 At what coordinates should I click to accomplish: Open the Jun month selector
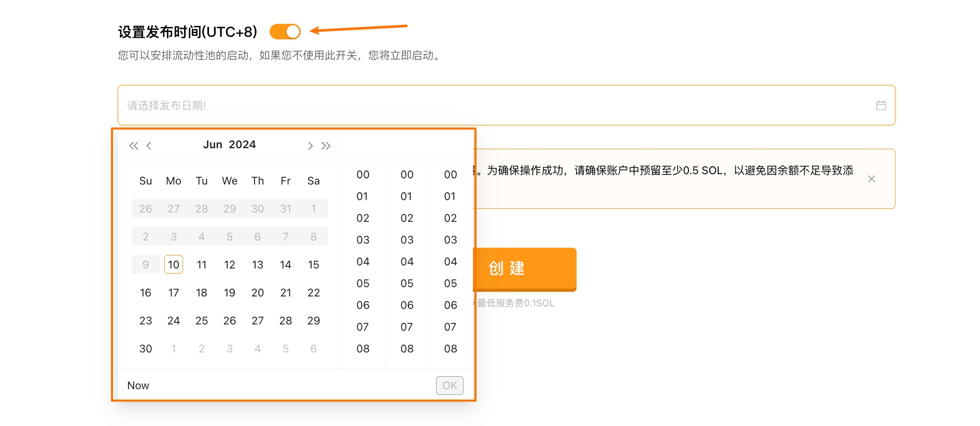pyautogui.click(x=213, y=145)
